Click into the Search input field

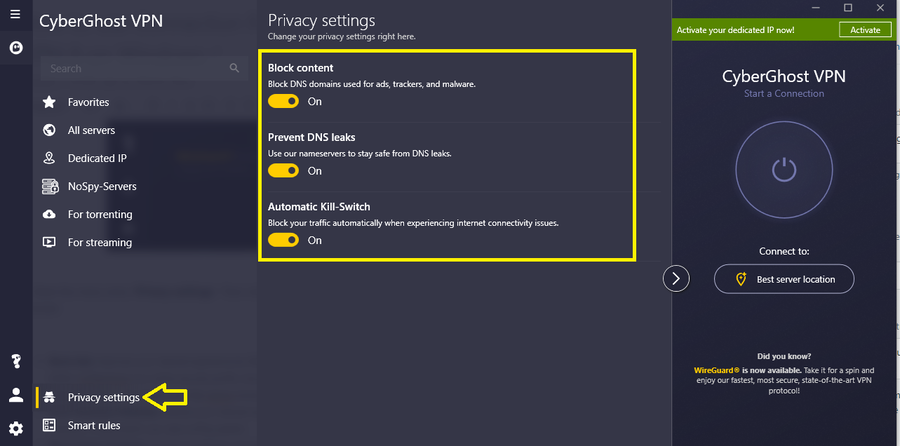point(135,68)
